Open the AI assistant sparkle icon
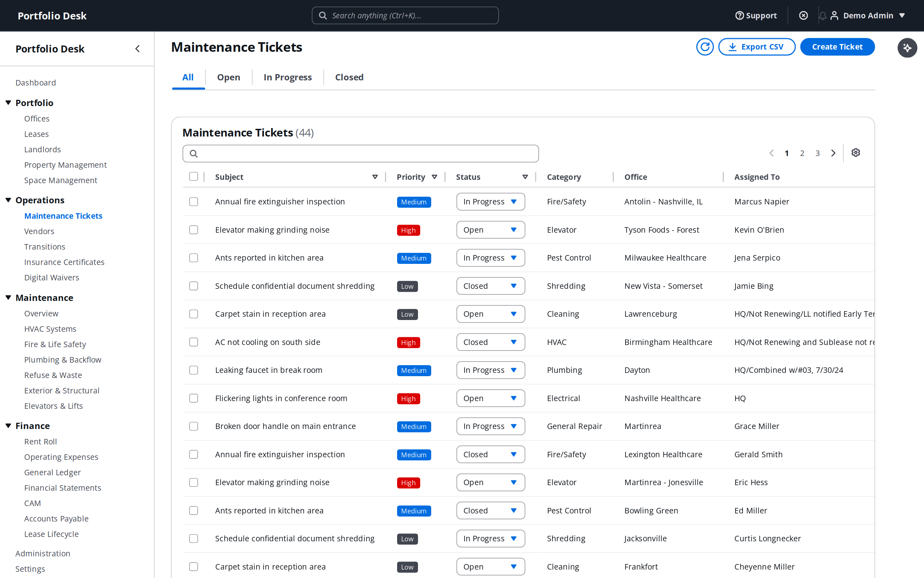The width and height of the screenshot is (924, 578). (x=907, y=48)
